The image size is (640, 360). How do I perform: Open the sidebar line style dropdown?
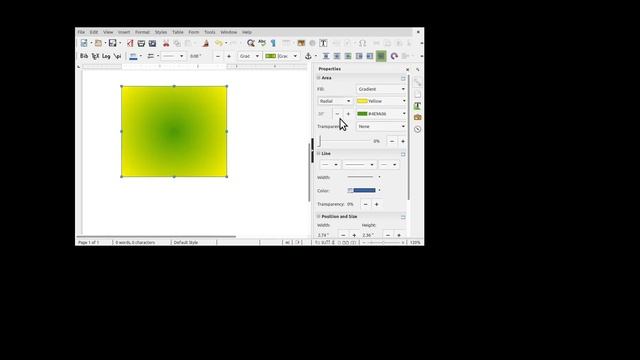(x=359, y=164)
